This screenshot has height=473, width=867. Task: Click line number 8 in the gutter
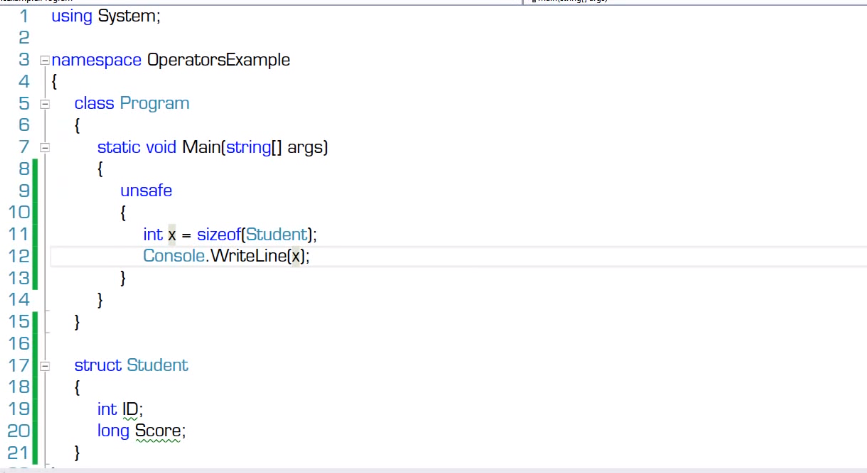coord(24,169)
